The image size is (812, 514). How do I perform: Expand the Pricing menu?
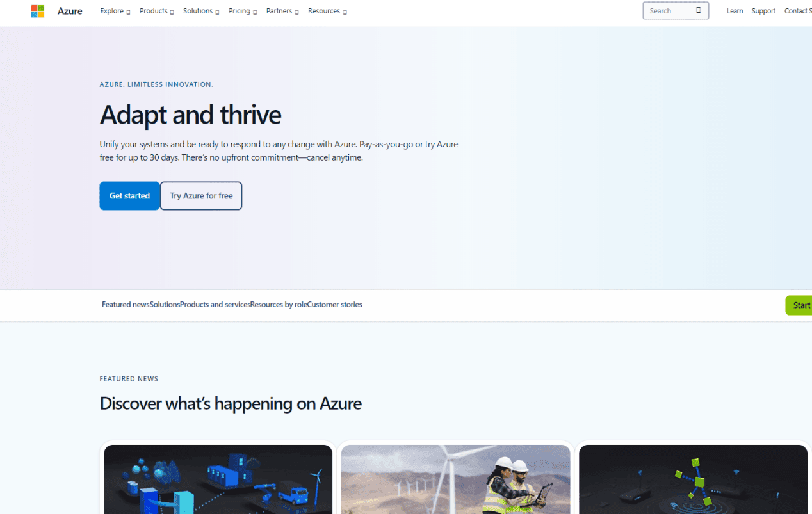243,11
